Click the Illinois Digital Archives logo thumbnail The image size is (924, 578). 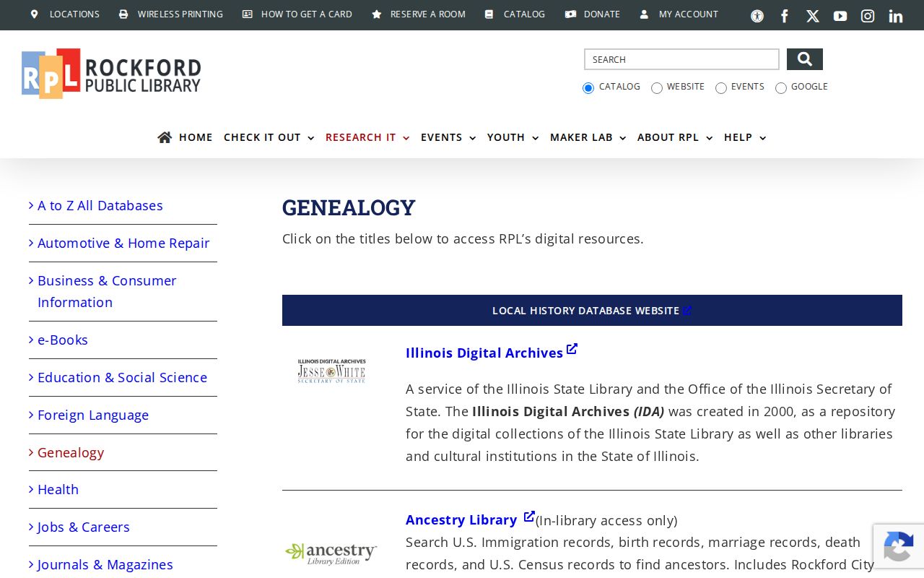click(x=332, y=371)
